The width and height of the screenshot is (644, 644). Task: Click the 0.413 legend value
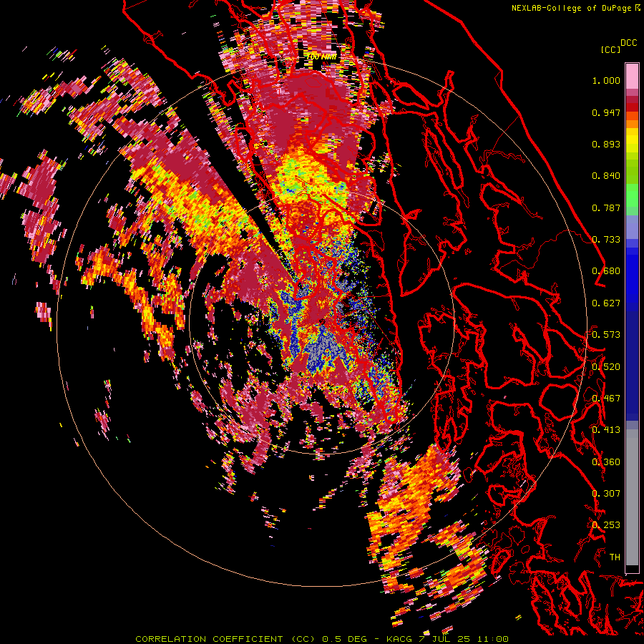coord(606,430)
